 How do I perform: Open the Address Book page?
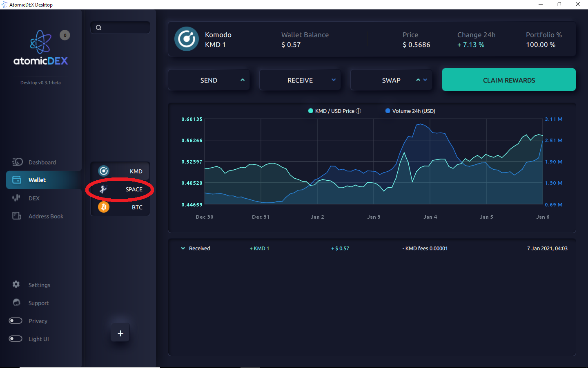pyautogui.click(x=46, y=216)
